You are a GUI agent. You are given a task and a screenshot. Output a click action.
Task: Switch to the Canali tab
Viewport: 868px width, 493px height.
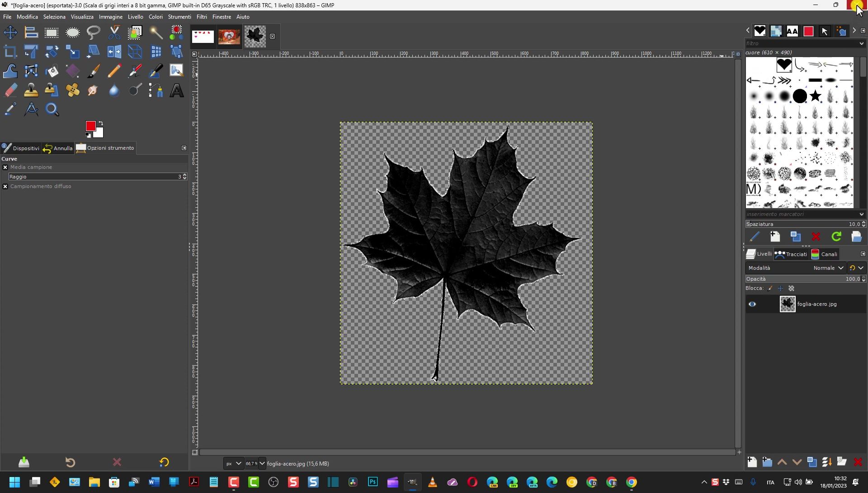[825, 254]
